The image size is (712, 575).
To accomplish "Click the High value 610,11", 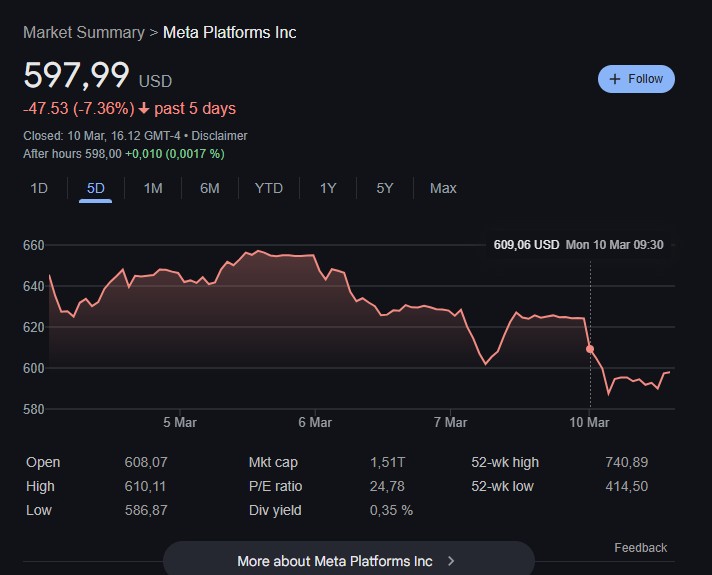I will [x=145, y=486].
